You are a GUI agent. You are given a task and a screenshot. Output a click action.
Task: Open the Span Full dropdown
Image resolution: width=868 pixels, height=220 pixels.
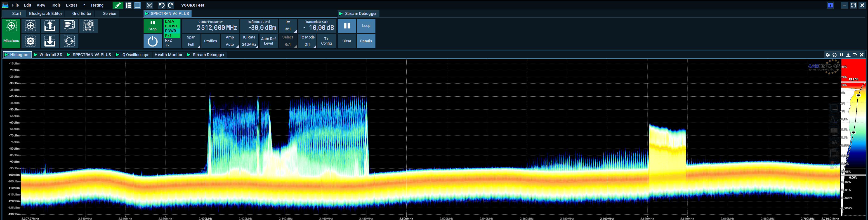191,41
